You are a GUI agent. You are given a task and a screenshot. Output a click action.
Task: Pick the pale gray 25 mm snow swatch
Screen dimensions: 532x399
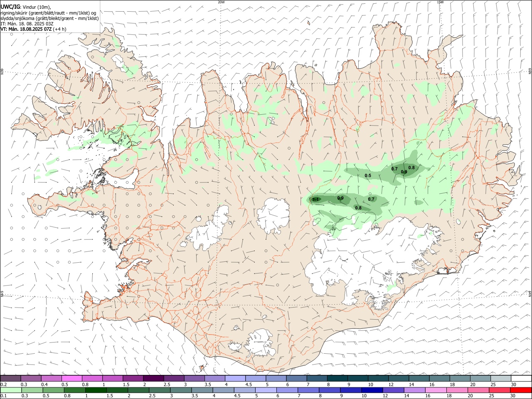pyautogui.click(x=501, y=379)
